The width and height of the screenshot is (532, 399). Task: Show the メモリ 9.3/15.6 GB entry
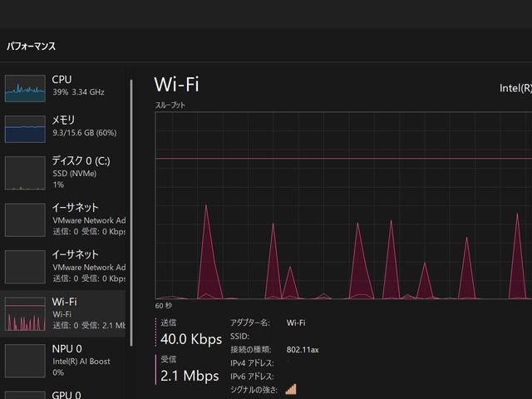[83, 126]
